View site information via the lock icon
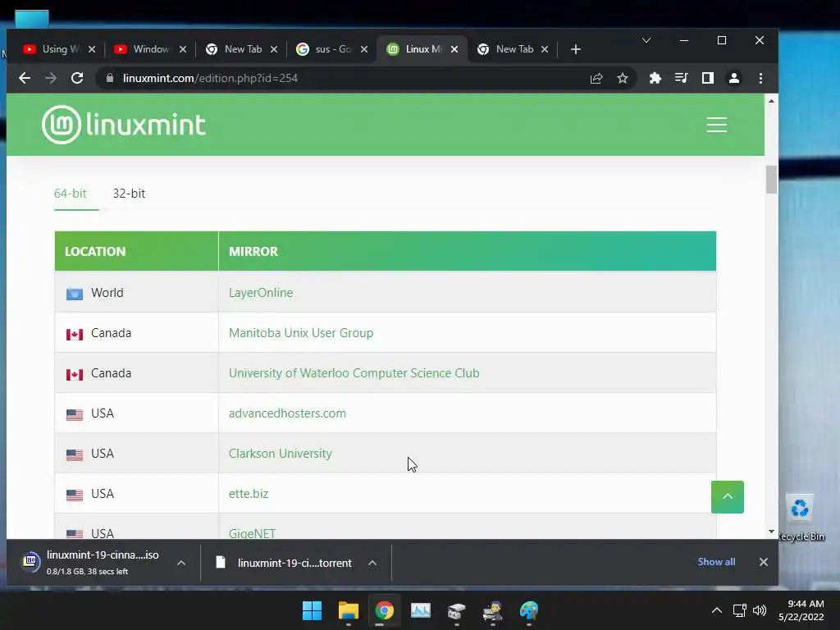Screen dimensions: 840x630 click(110, 78)
